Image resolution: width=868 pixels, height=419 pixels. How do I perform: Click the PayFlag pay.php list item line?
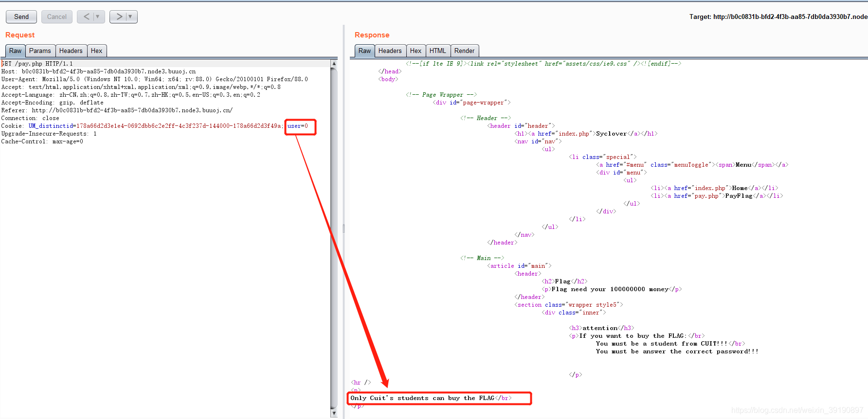pyautogui.click(x=717, y=196)
